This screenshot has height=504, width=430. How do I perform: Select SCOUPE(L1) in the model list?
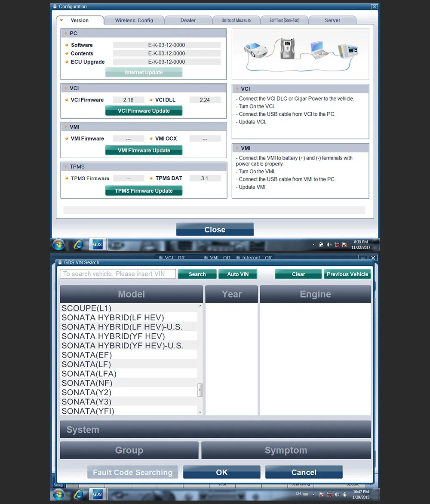[x=129, y=308]
